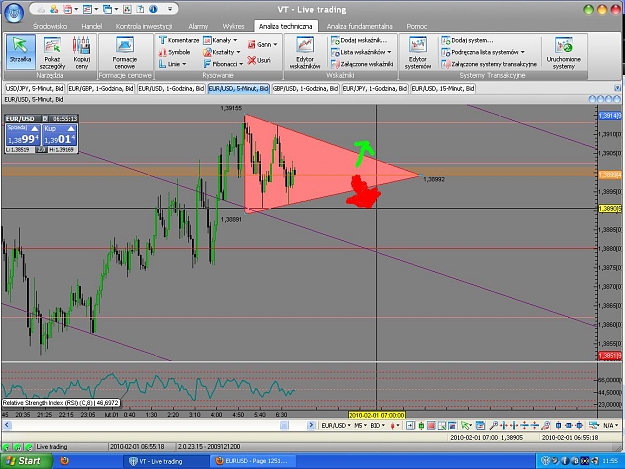Expand Lista wskaźników dropdown
625x469 pixels.
[389, 52]
